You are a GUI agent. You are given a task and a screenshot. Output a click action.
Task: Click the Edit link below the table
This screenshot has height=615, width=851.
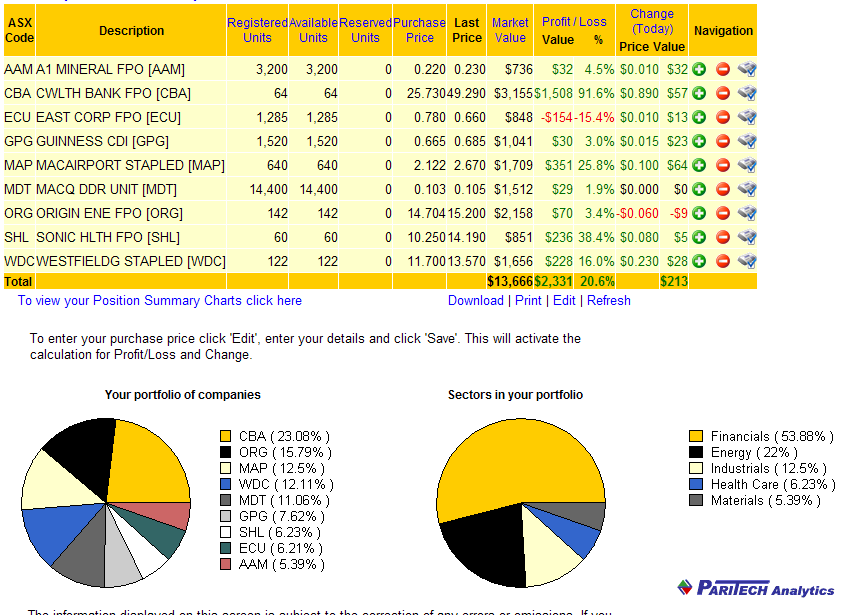click(x=564, y=301)
